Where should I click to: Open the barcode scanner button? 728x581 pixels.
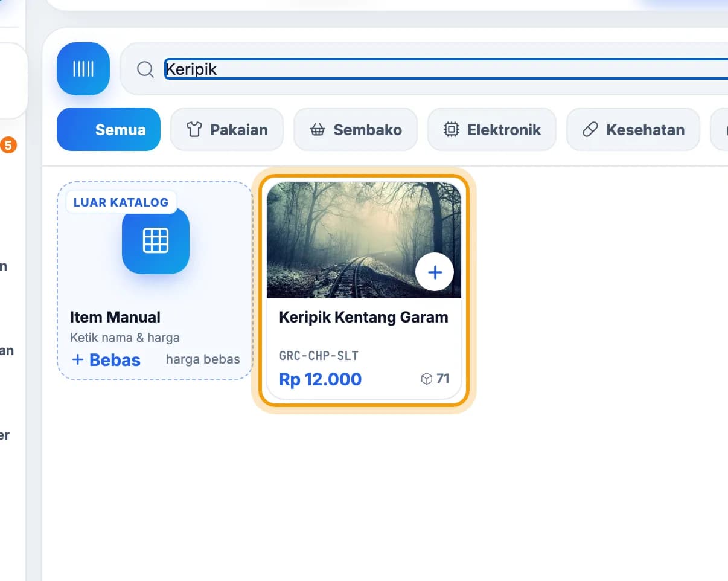coord(83,69)
